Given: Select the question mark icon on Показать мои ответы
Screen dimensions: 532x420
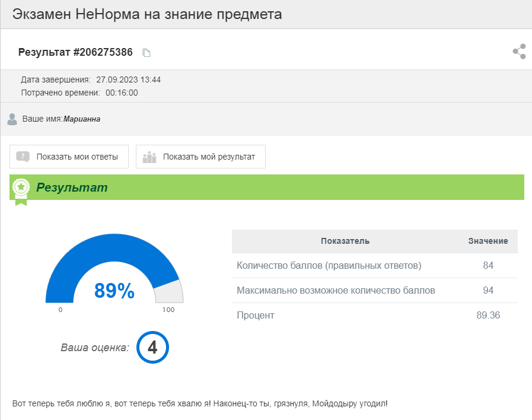Looking at the screenshot, I should point(23,157).
